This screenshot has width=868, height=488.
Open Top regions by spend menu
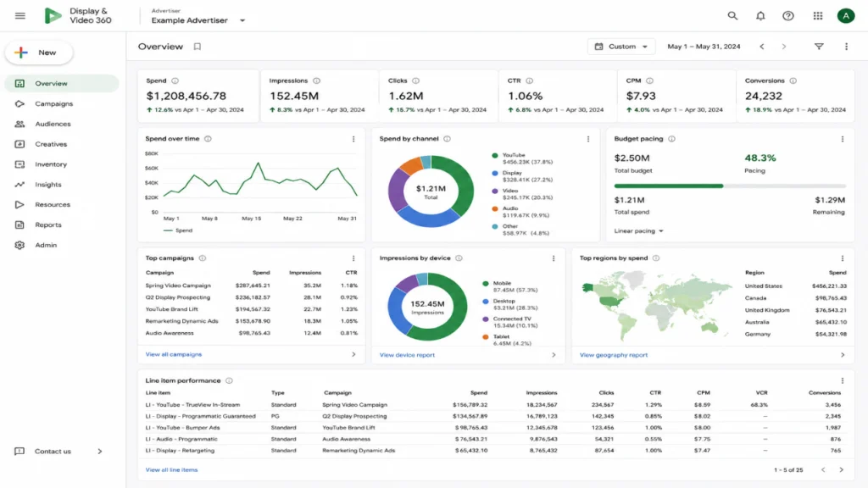[x=842, y=258]
